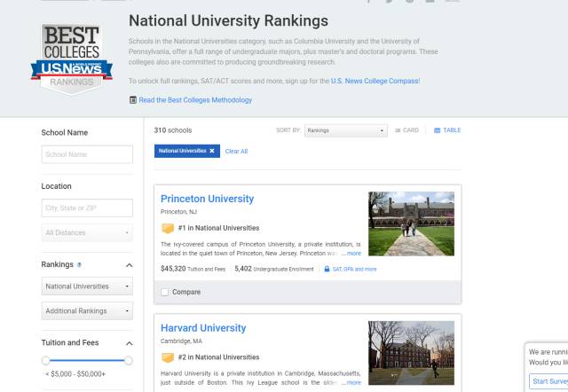Screen dimensions: 568x392
Task: Click the blue tuition range slider track
Action: click(x=87, y=360)
